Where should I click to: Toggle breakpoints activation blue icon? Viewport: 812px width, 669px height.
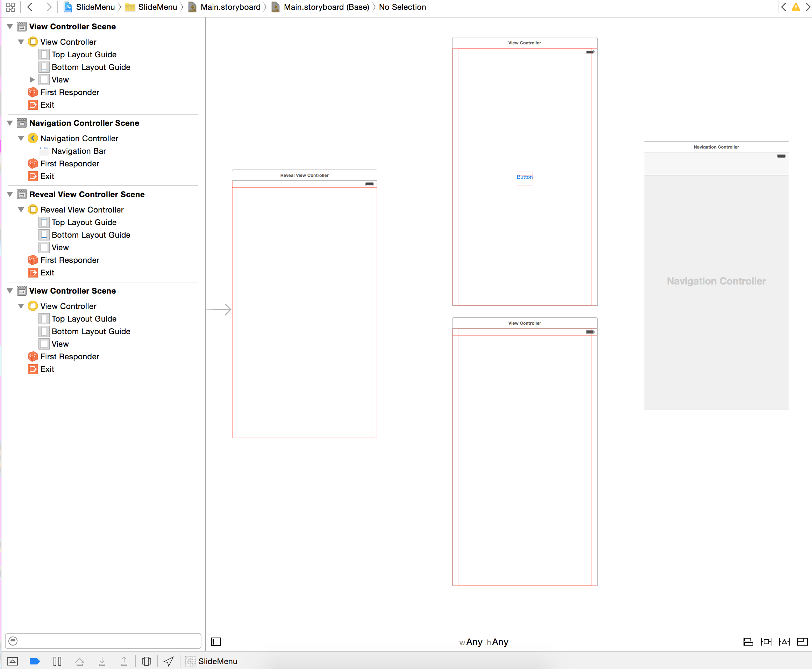(35, 661)
